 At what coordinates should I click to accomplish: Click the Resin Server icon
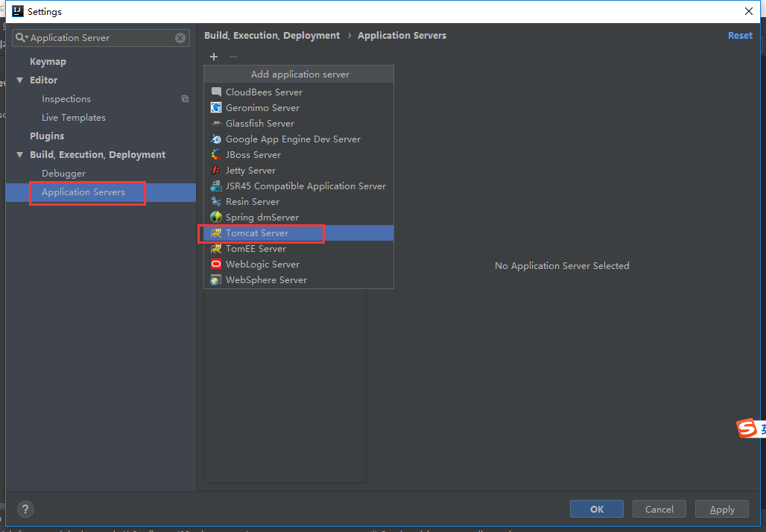[x=216, y=201]
